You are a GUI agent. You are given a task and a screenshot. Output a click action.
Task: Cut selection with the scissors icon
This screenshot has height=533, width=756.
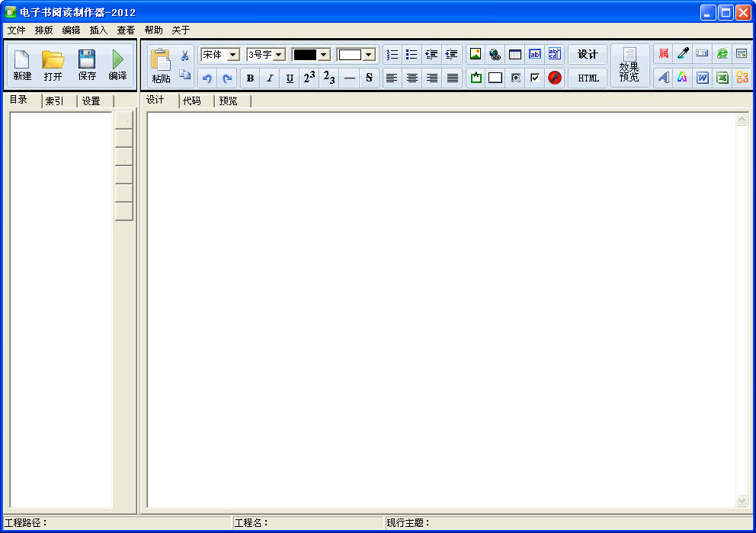tap(184, 56)
